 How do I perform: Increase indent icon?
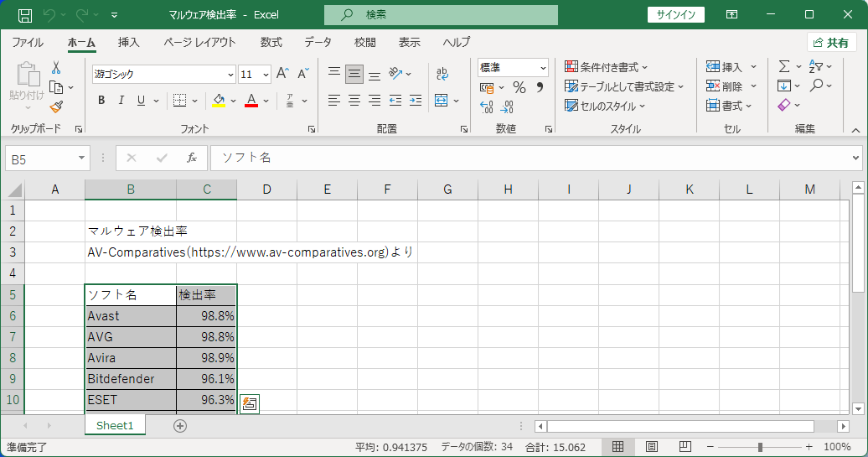pos(416,101)
